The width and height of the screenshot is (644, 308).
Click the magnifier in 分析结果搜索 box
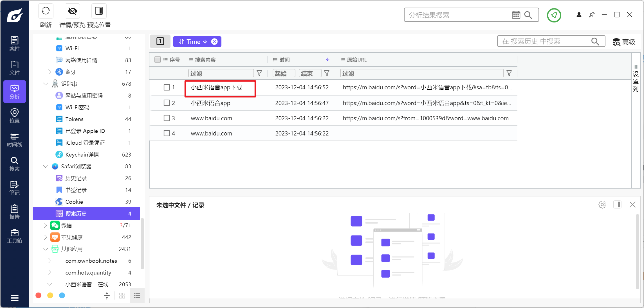tap(528, 15)
